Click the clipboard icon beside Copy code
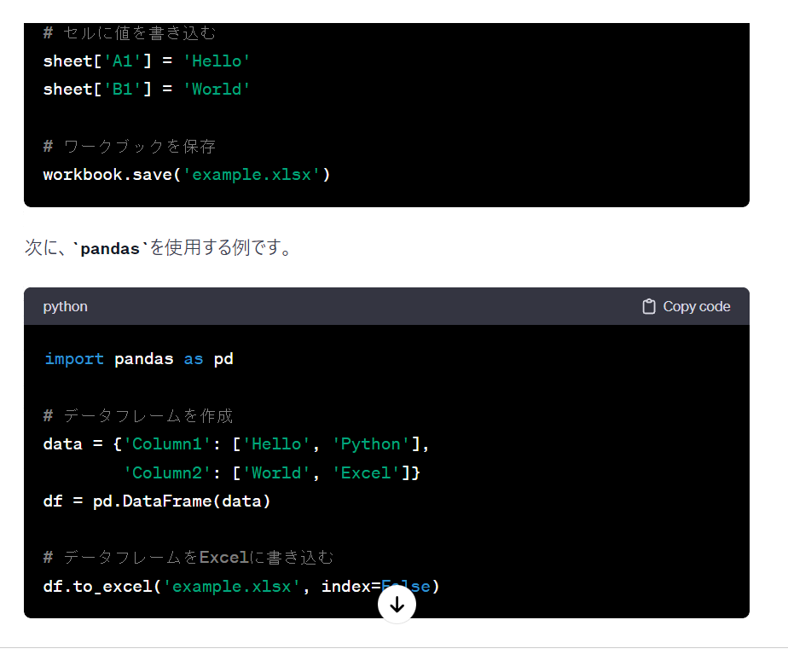This screenshot has width=788, height=672. coord(649,307)
